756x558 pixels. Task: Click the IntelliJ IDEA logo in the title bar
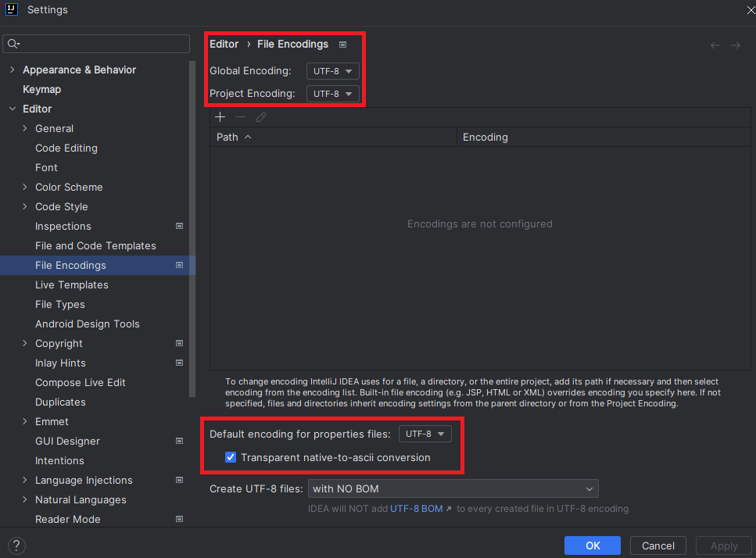click(12, 9)
